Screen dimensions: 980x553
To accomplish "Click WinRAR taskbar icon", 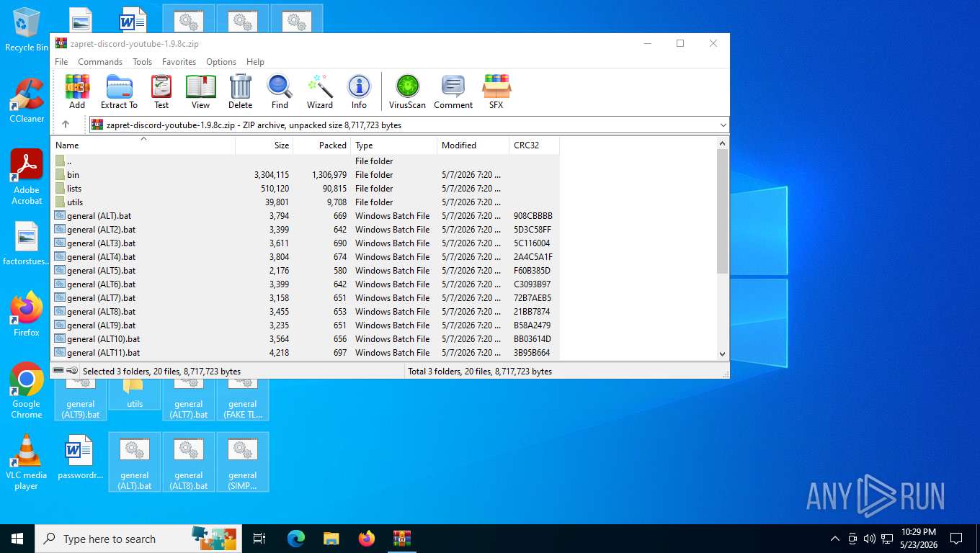I will 401,539.
